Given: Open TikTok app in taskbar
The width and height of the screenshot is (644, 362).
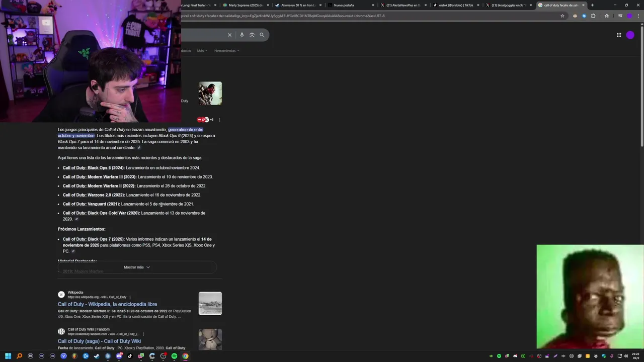Looking at the screenshot, I should [130, 356].
